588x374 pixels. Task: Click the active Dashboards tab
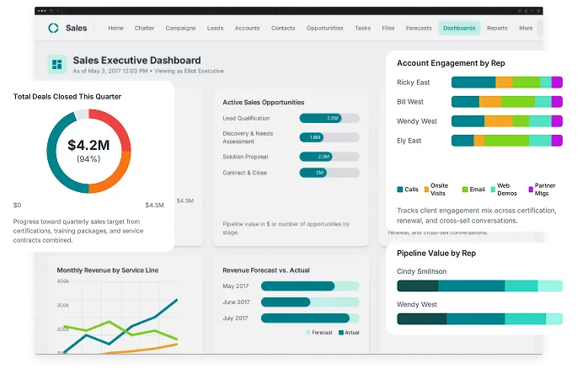459,28
